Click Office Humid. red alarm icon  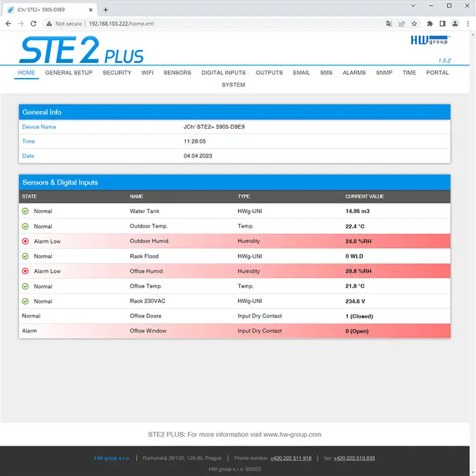click(25, 271)
